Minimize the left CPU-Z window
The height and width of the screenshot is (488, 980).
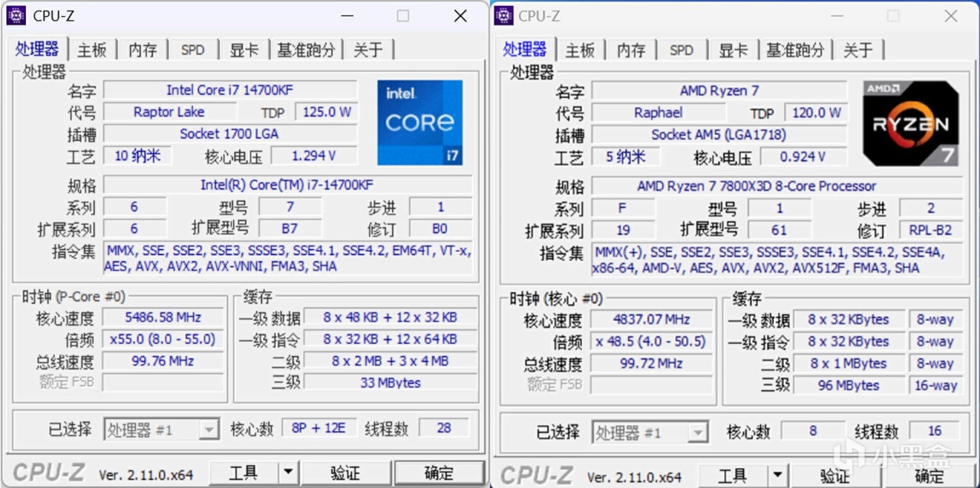point(346,15)
